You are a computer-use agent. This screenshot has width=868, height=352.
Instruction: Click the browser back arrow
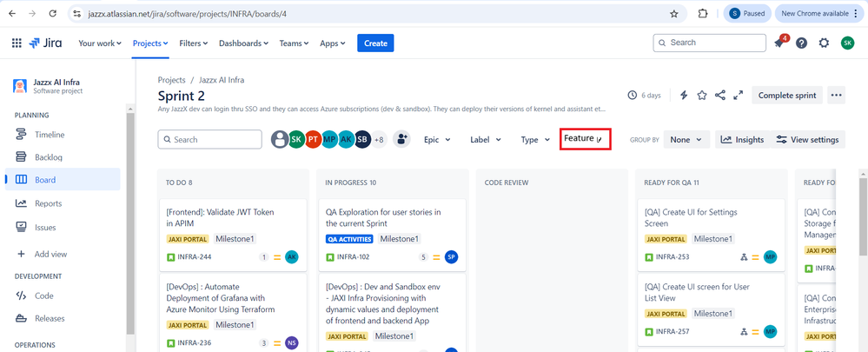click(12, 13)
